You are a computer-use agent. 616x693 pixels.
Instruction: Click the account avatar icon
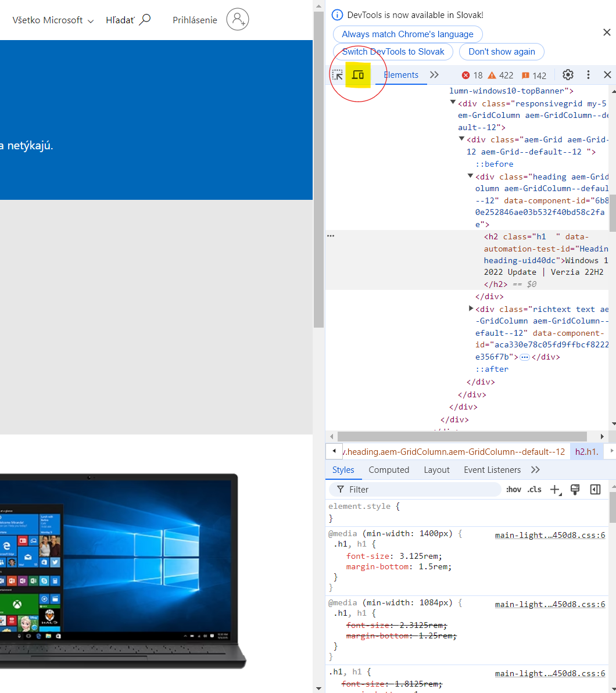(x=238, y=19)
